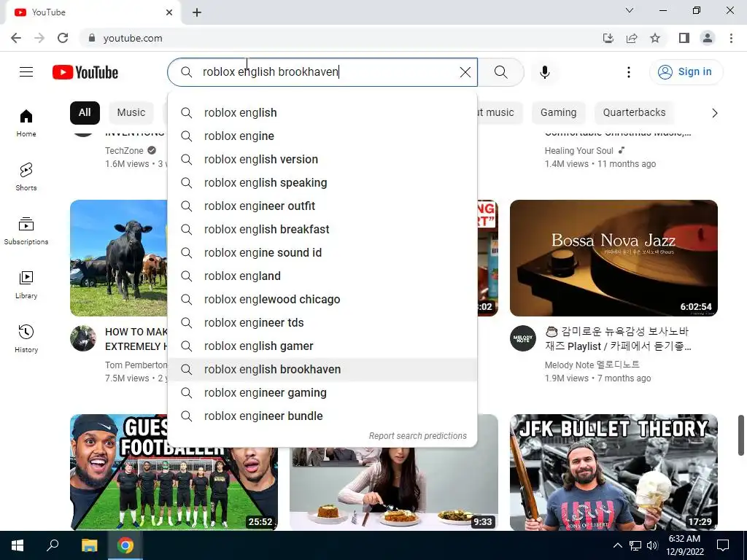Select the Music filter chip

tap(131, 112)
